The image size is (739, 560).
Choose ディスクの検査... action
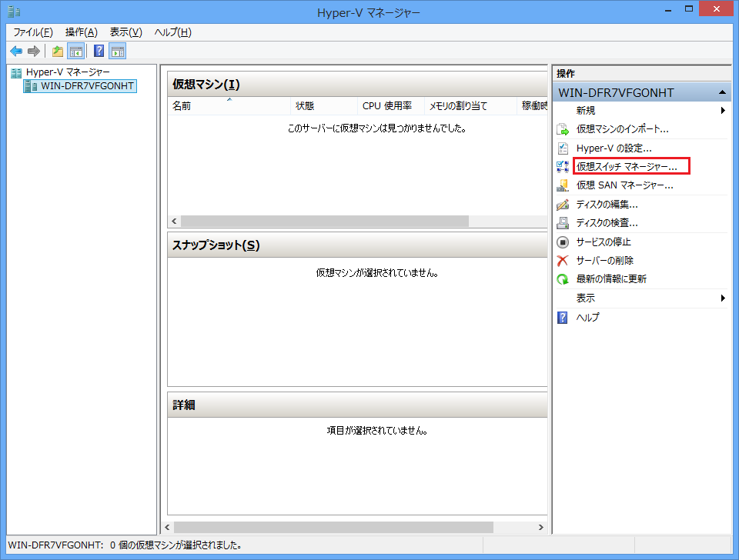[x=607, y=223]
